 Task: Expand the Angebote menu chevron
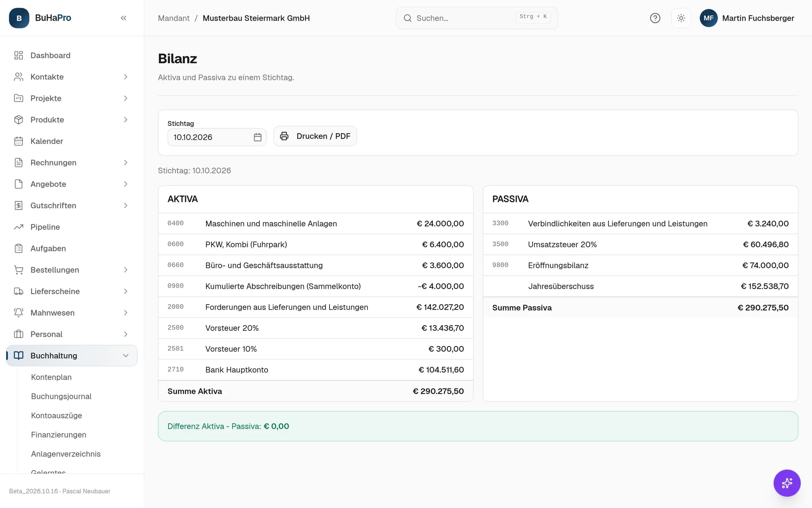tap(126, 184)
